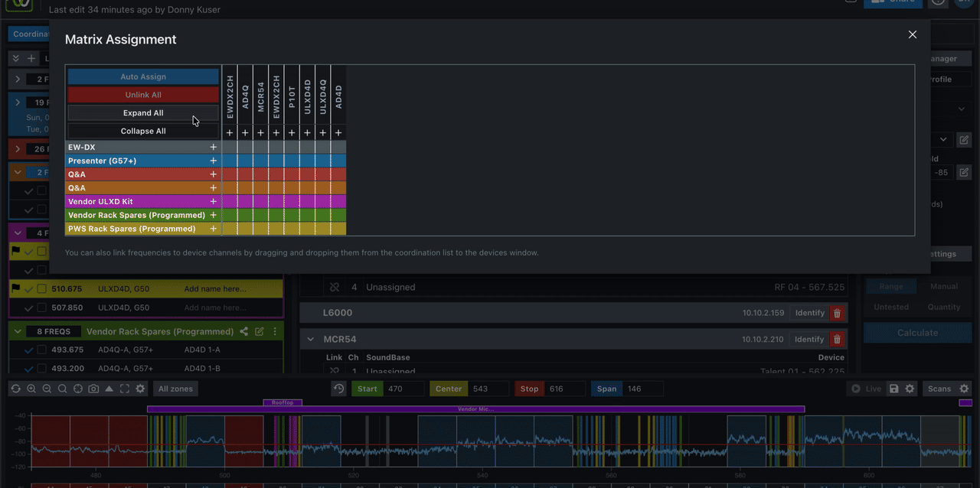Open the three-dot menu for Vendor Rack Spares
The width and height of the screenshot is (980, 488).
[275, 332]
